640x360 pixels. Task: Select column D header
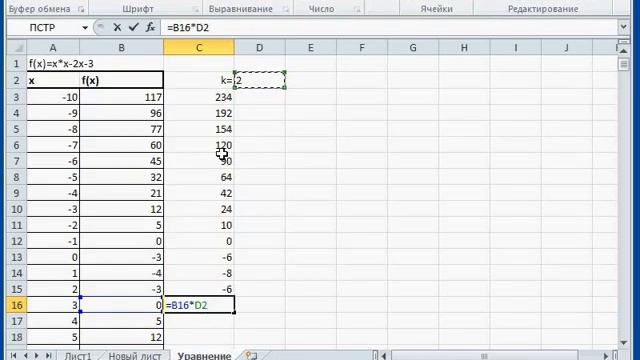260,48
